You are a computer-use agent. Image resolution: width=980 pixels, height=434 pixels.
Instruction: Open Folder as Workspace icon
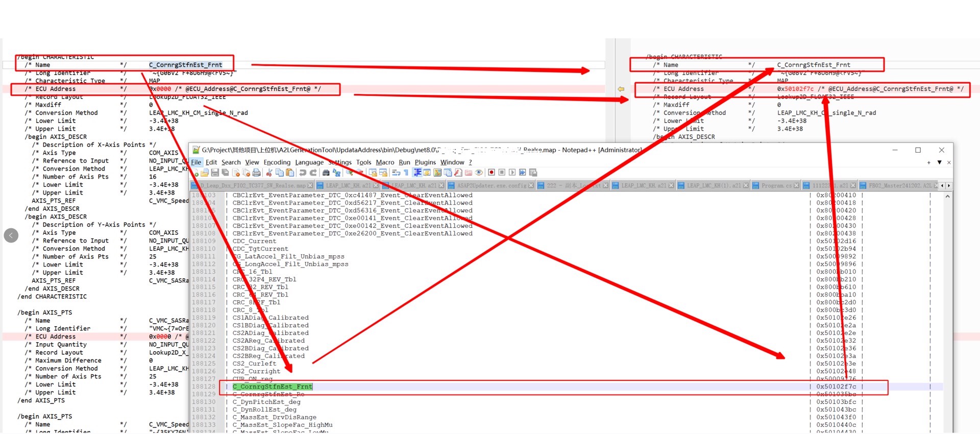point(468,173)
